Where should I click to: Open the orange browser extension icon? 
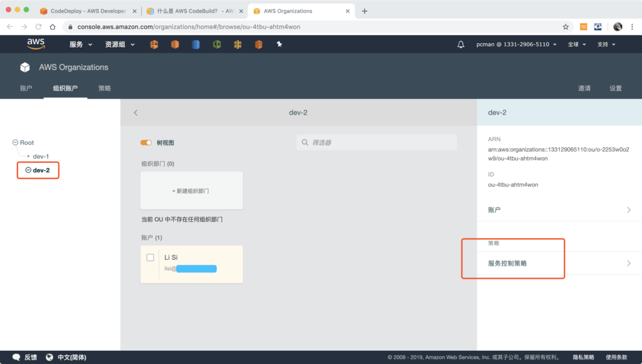pyautogui.click(x=584, y=27)
